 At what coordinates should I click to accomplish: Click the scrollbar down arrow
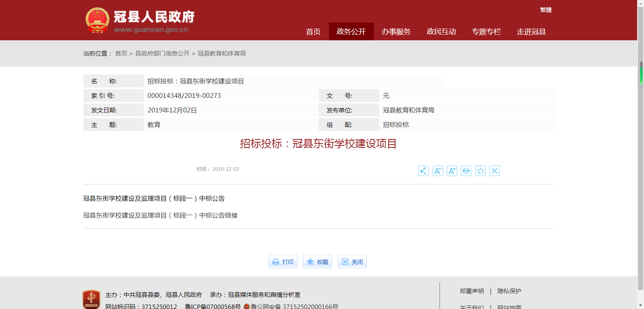point(641,305)
